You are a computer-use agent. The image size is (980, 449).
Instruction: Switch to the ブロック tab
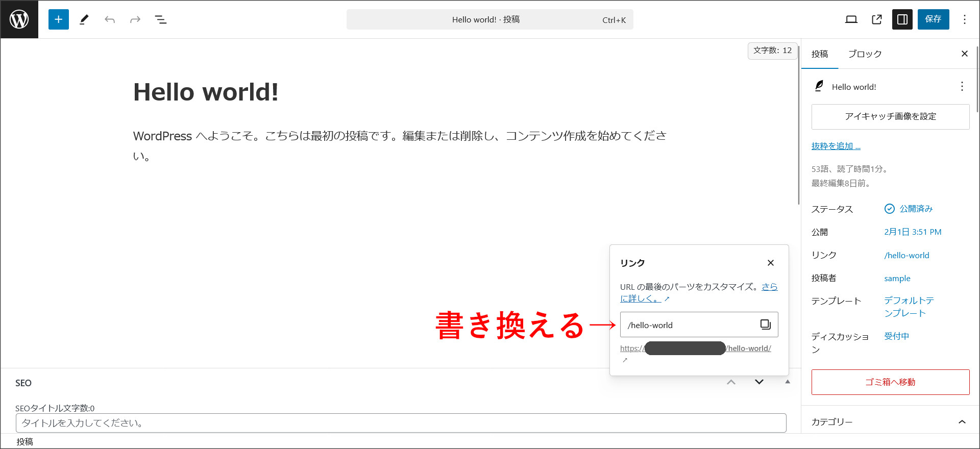click(x=865, y=54)
